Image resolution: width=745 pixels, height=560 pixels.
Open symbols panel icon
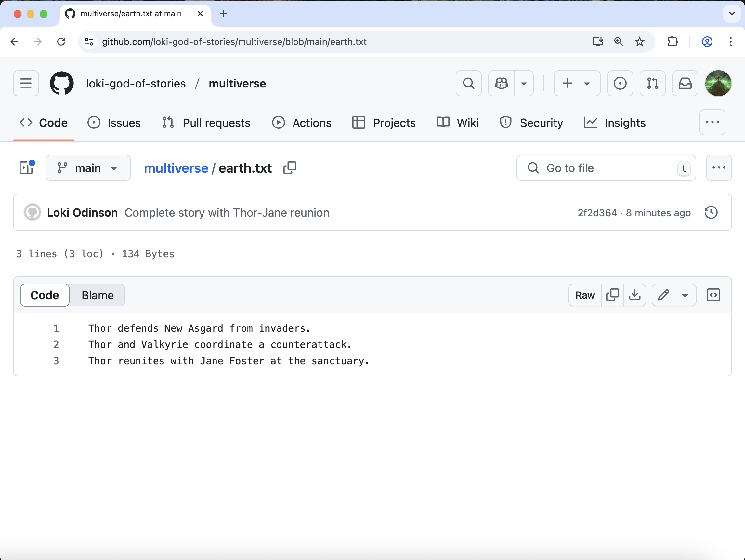point(713,295)
